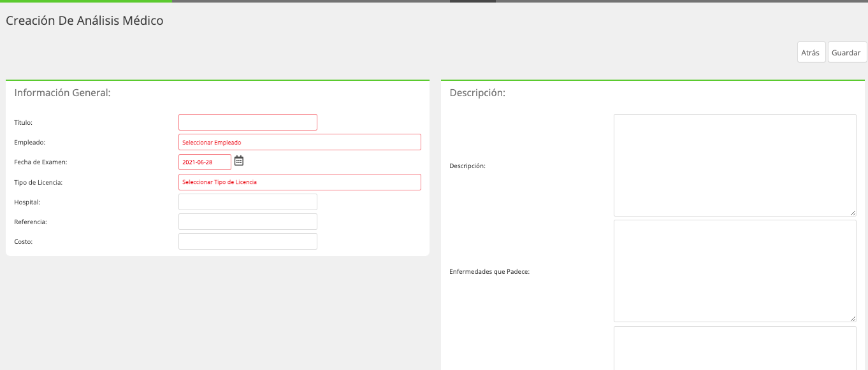
Task: Select the Costo input field
Action: coord(248,241)
